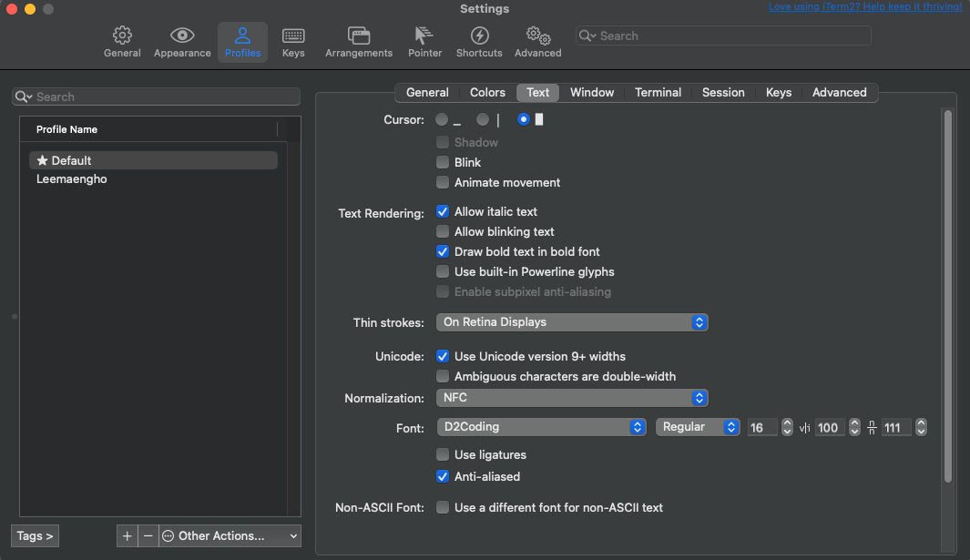Image resolution: width=970 pixels, height=560 pixels.
Task: Open the Keys settings pane in toolbar
Action: coord(293,42)
